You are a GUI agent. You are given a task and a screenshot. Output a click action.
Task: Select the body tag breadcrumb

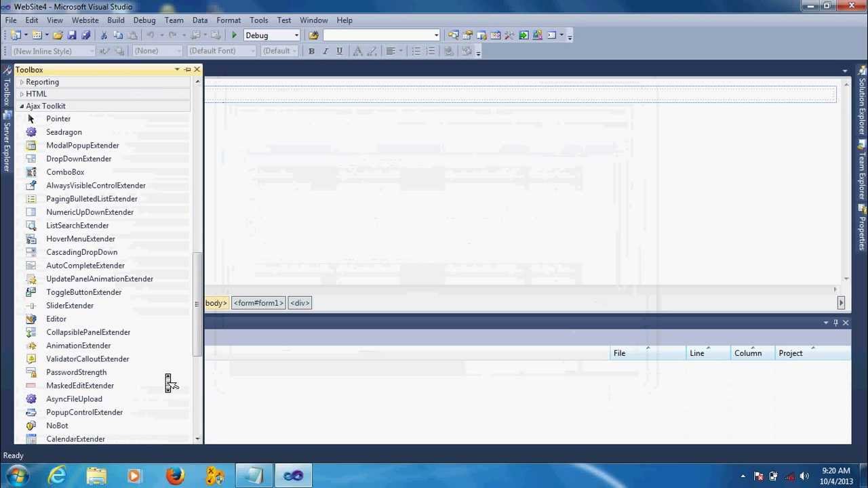216,303
